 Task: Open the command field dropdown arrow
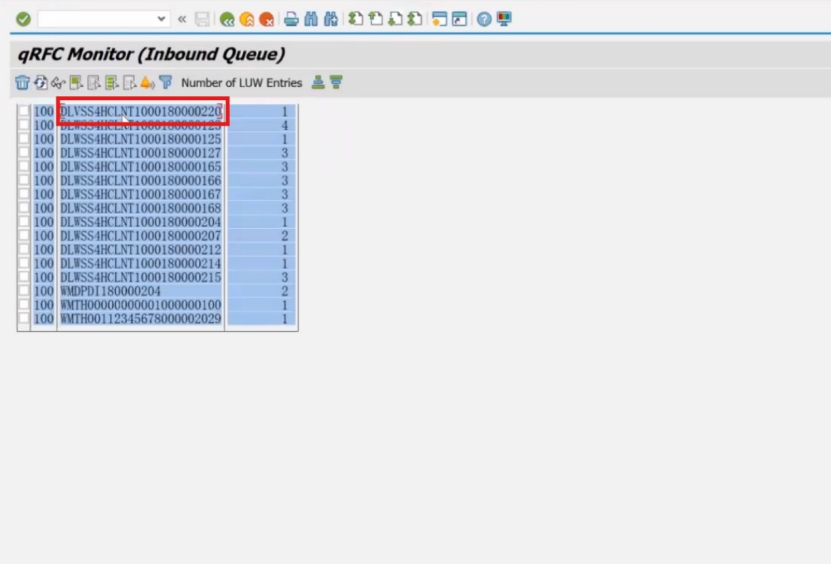tap(161, 20)
